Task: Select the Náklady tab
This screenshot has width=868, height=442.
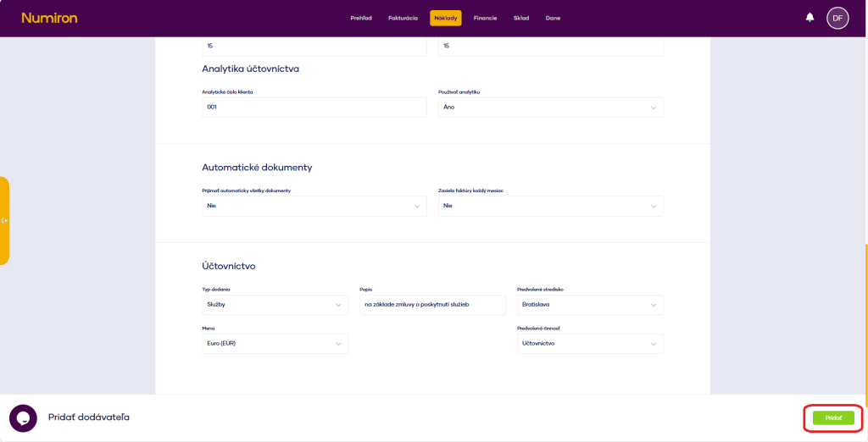Action: click(445, 18)
